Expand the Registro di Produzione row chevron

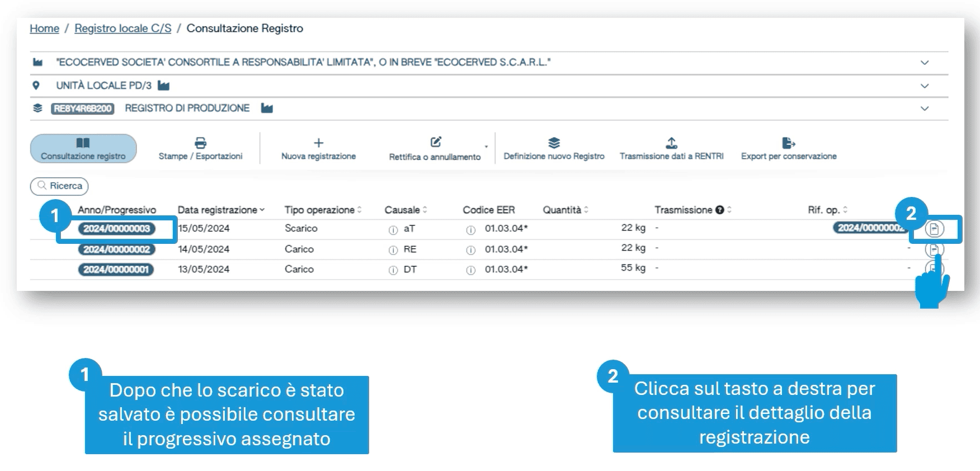925,109
